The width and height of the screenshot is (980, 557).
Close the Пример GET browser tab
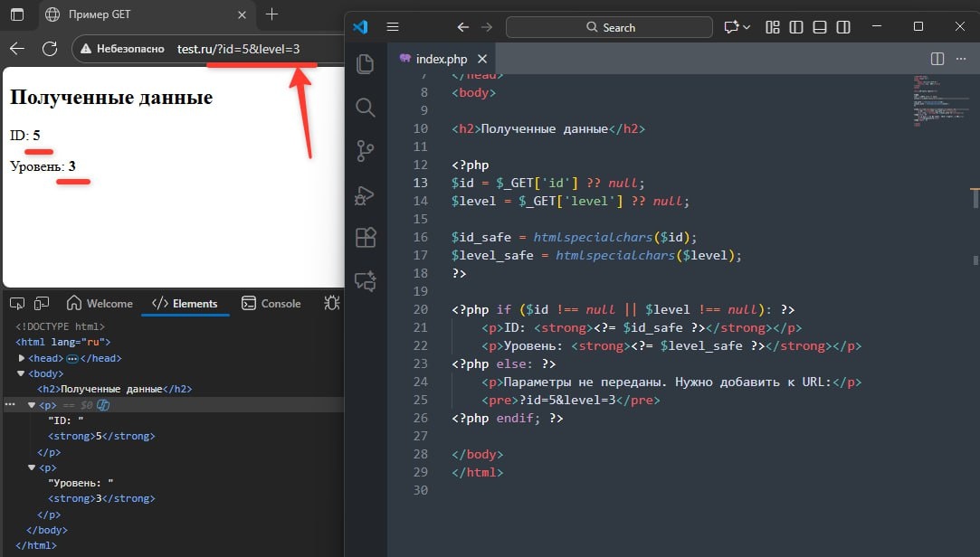click(242, 15)
